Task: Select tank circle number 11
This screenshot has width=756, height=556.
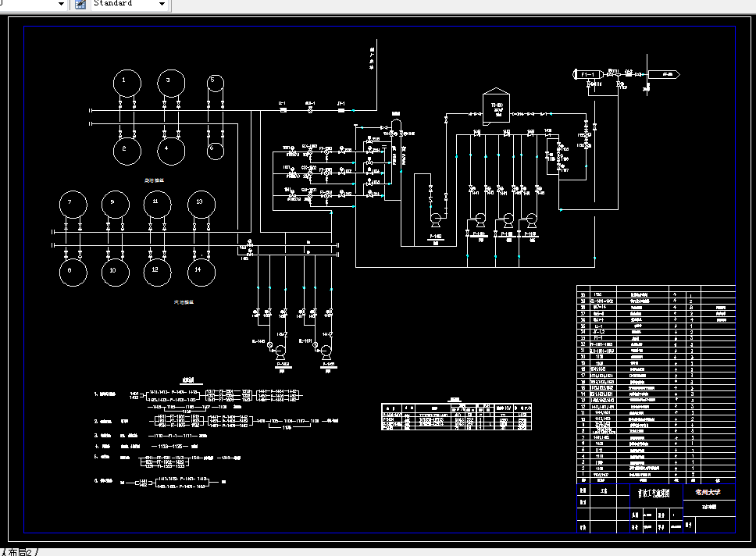Action: coord(158,205)
